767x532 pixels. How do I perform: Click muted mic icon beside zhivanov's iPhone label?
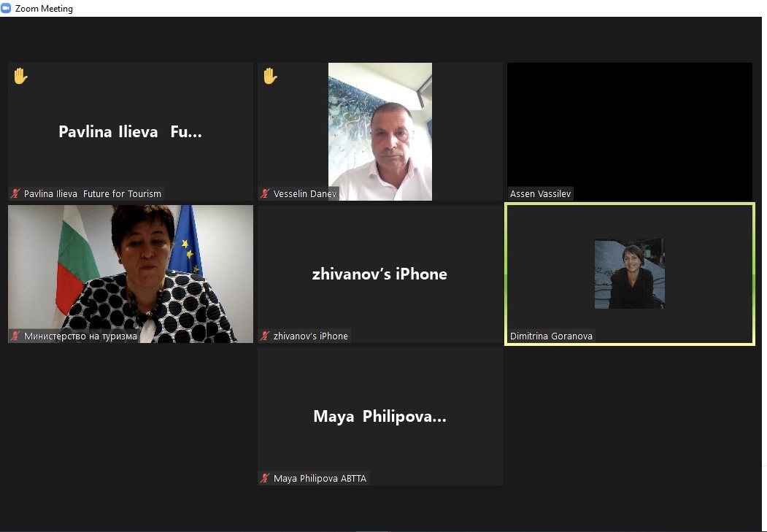tap(265, 336)
